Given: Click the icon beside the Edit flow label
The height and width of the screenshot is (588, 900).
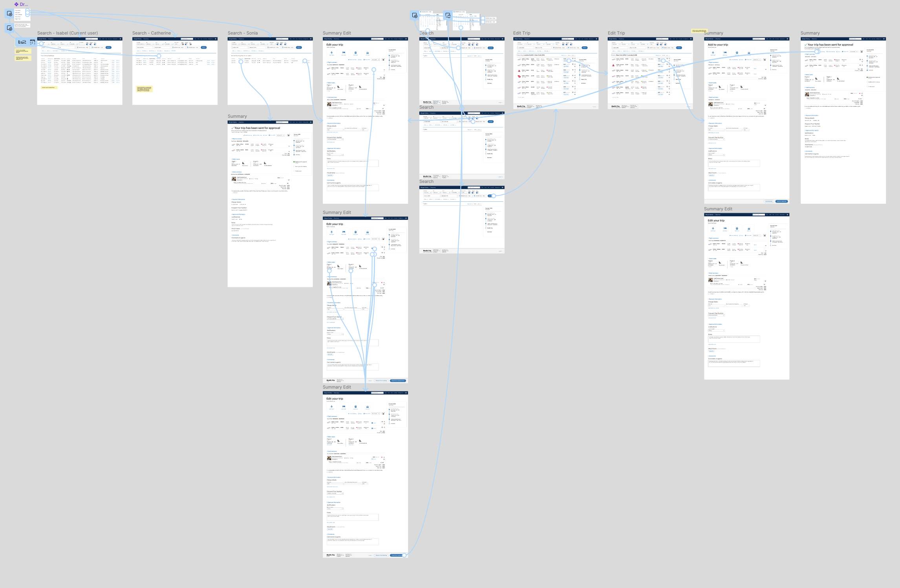Looking at the screenshot, I should tap(33, 42).
